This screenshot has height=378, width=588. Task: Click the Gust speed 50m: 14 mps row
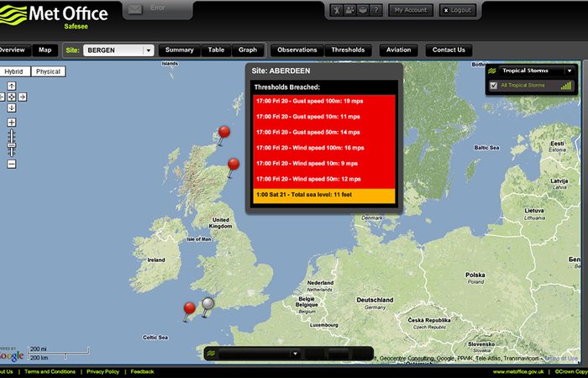(324, 133)
